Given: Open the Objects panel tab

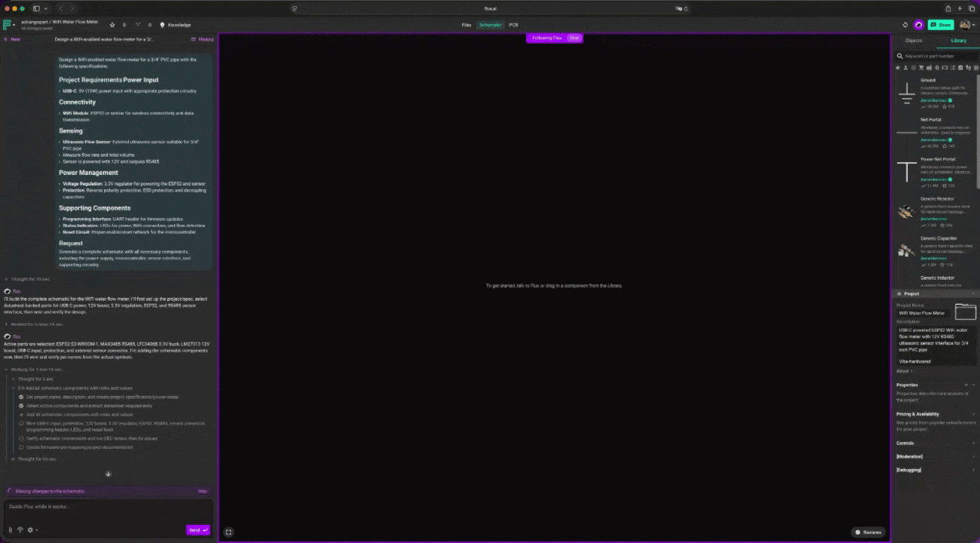Looking at the screenshot, I should point(914,40).
